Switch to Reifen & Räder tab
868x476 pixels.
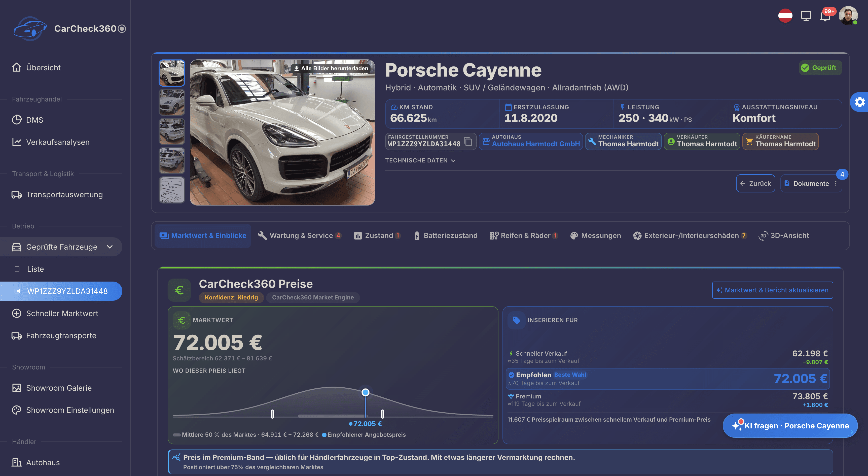click(524, 236)
